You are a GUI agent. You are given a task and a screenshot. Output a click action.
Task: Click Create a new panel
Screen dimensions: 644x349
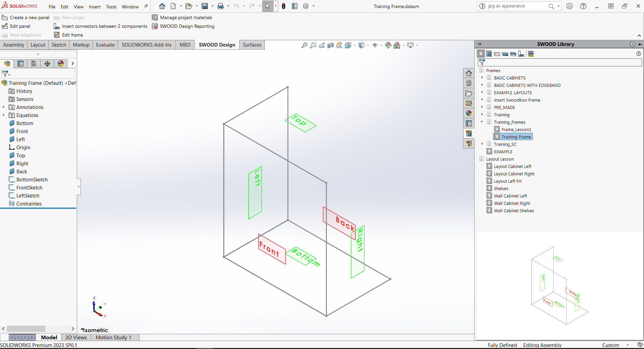point(26,17)
